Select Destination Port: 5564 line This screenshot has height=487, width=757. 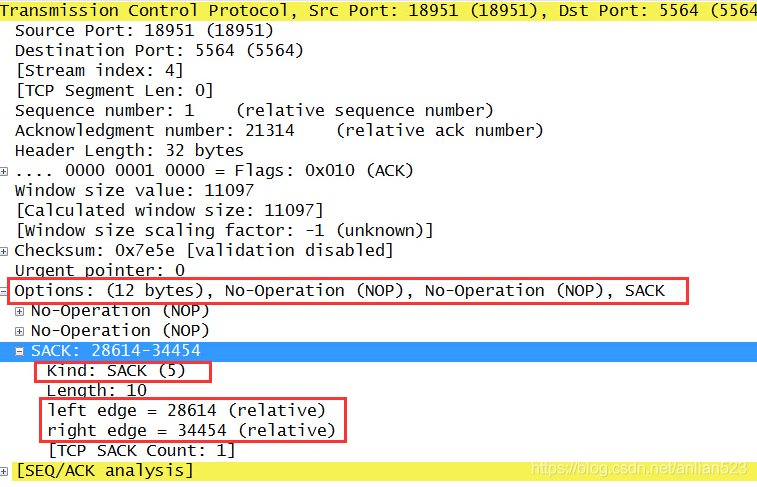(x=159, y=50)
